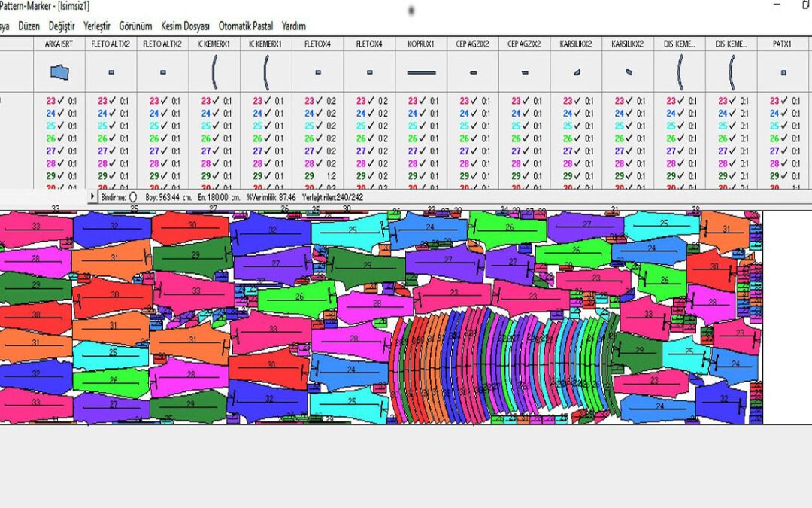
Task: Click the first IC KEMERX1 curved waistband icon
Action: click(214, 72)
